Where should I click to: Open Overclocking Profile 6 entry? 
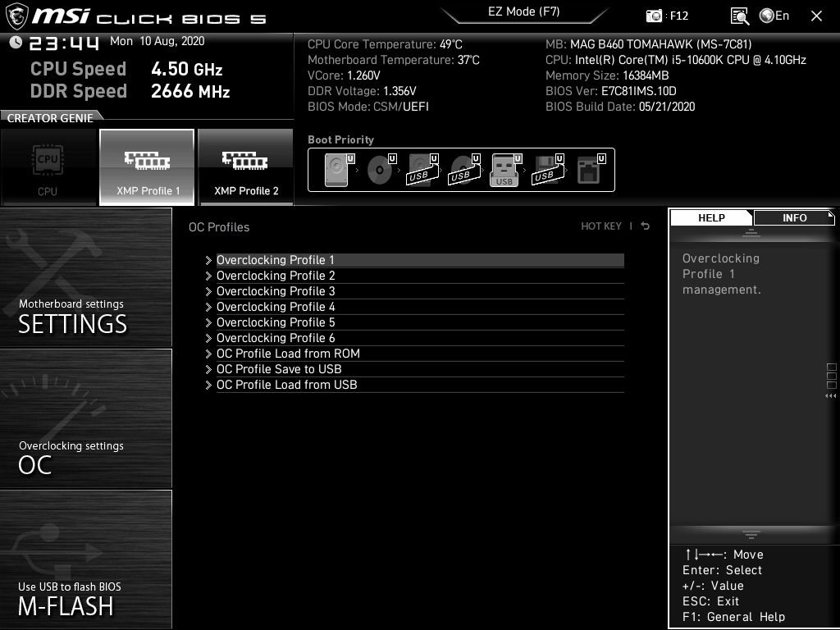coord(420,337)
